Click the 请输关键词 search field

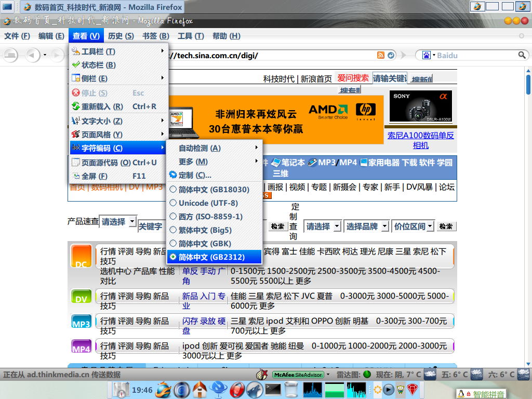click(x=390, y=78)
